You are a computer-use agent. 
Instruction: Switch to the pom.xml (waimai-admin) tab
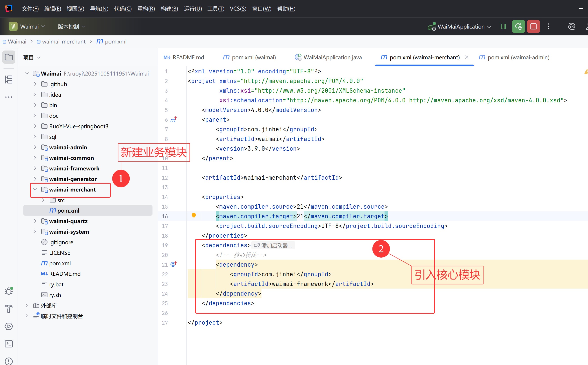click(x=518, y=58)
